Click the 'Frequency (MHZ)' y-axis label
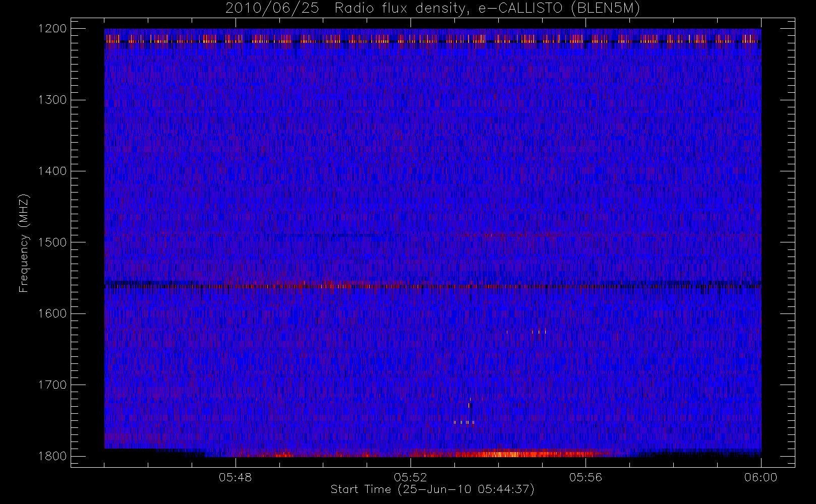The width and height of the screenshot is (816, 504). 24,243
